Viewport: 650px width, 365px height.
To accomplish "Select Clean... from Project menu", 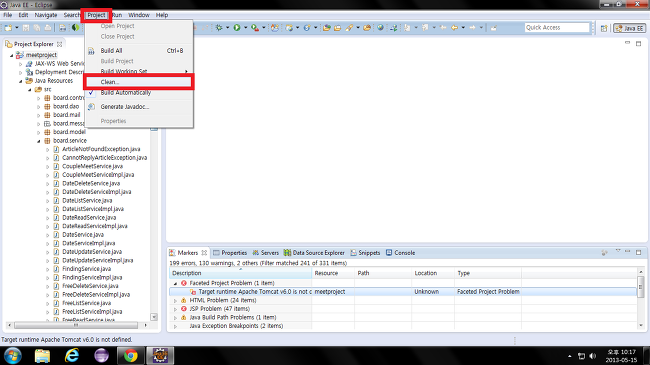I will tap(139, 82).
